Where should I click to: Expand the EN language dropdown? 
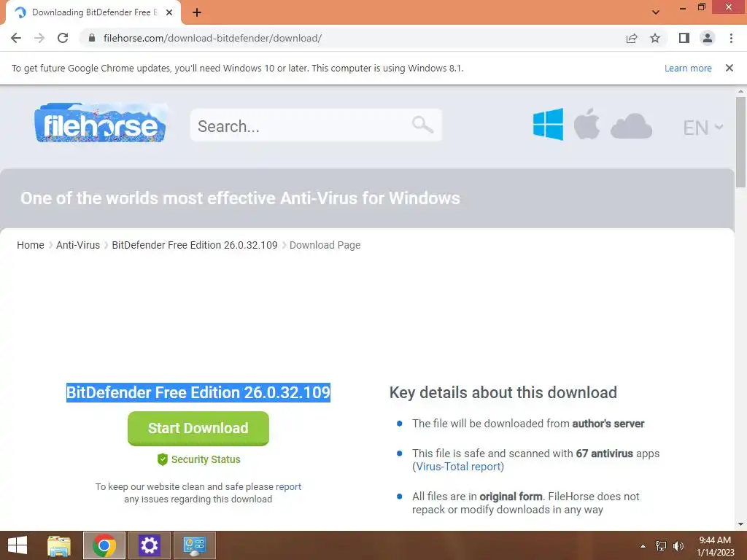(x=703, y=128)
